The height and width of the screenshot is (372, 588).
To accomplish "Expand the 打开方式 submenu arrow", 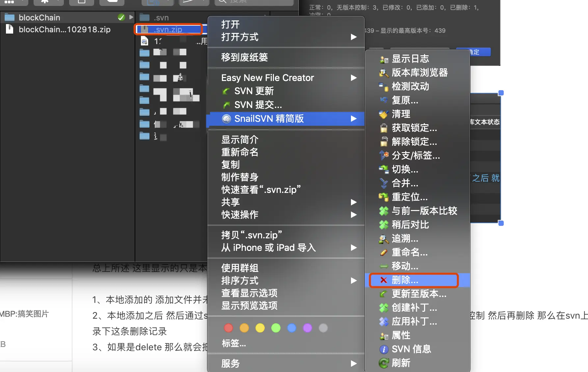I will click(x=354, y=37).
